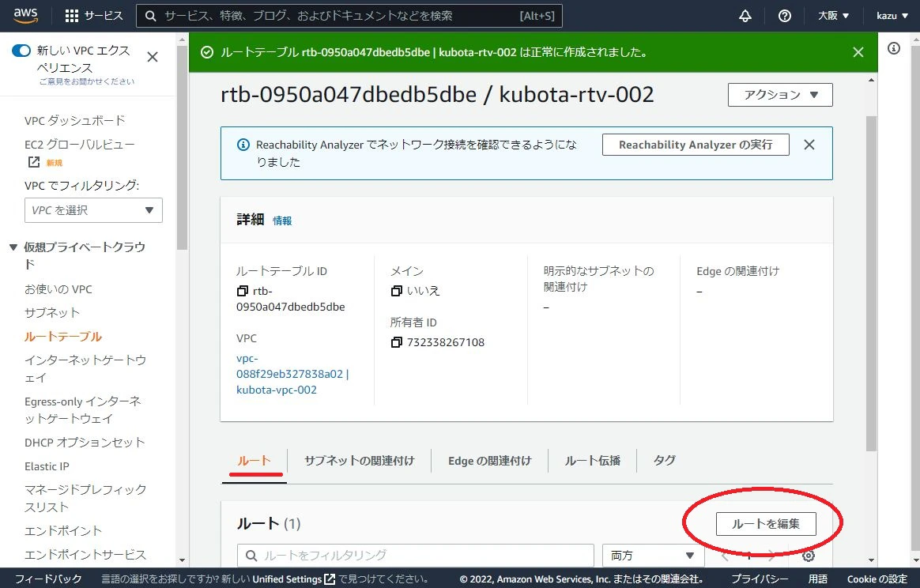
Task: Open routes table settings gear icon
Action: tap(809, 556)
